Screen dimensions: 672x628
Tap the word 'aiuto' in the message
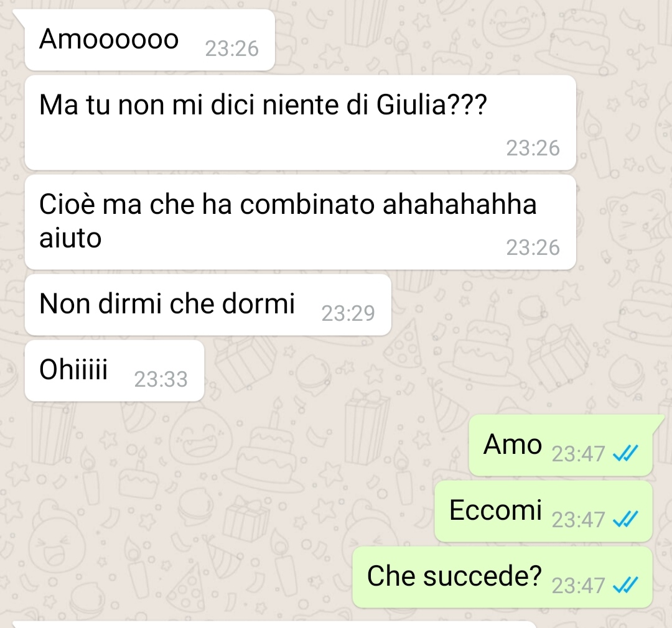click(70, 238)
